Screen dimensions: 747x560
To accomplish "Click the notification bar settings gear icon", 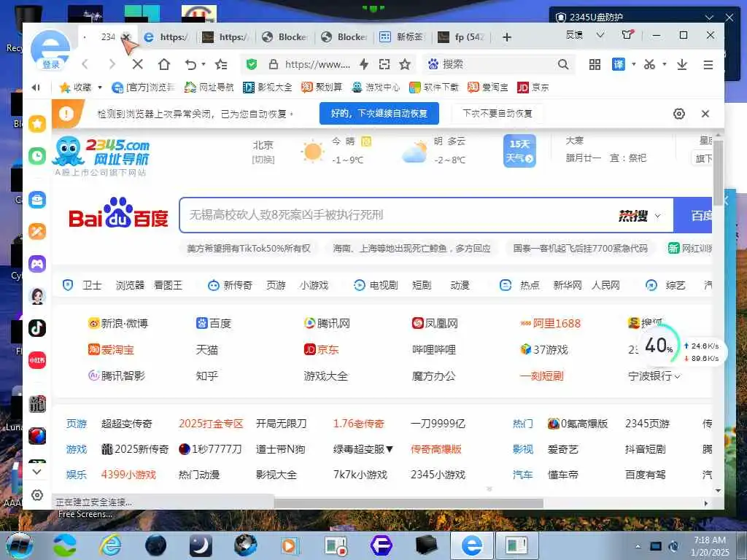I will 679,113.
